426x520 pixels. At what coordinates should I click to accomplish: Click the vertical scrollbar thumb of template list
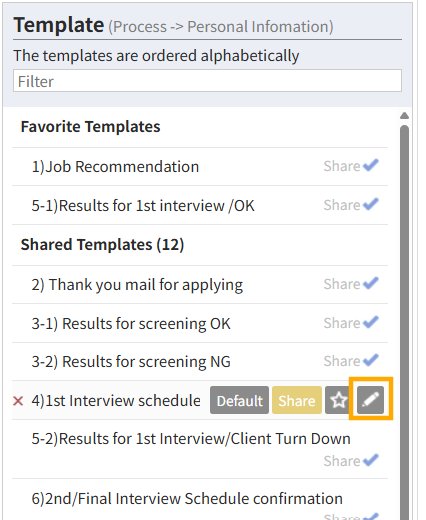click(404, 320)
